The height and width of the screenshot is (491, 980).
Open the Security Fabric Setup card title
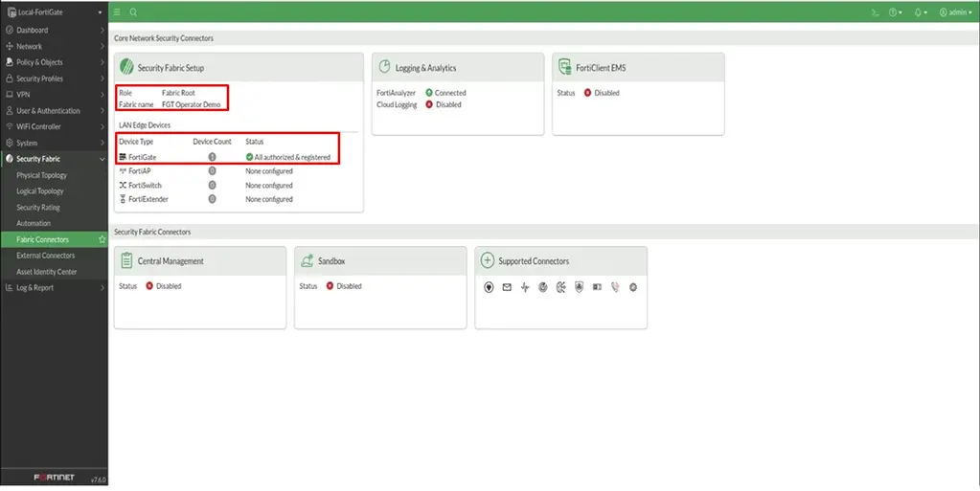tap(171, 67)
